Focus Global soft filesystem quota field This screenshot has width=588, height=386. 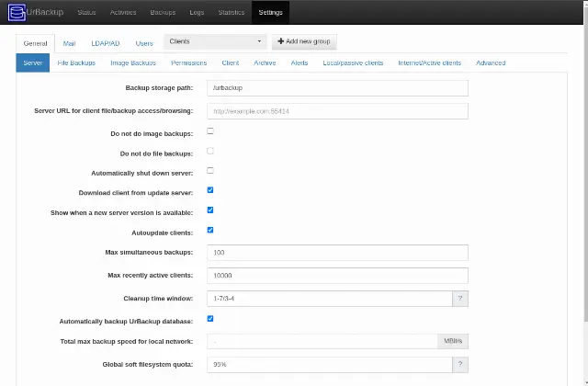tap(330, 364)
